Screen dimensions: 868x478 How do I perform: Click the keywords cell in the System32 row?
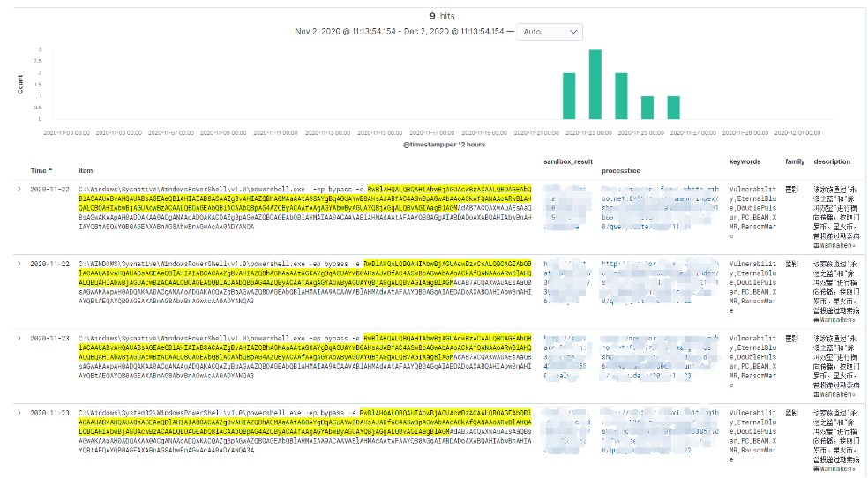tap(752, 436)
